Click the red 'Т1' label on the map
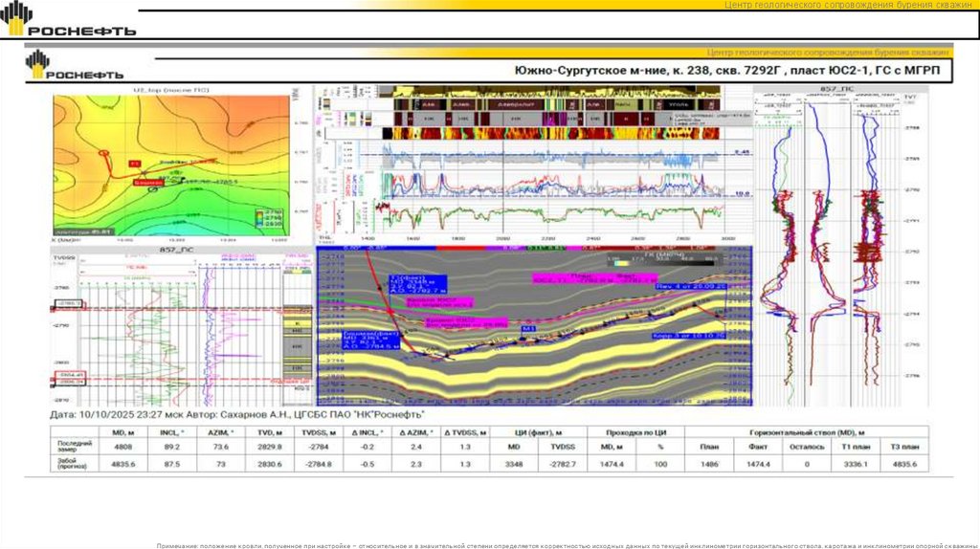 (134, 164)
